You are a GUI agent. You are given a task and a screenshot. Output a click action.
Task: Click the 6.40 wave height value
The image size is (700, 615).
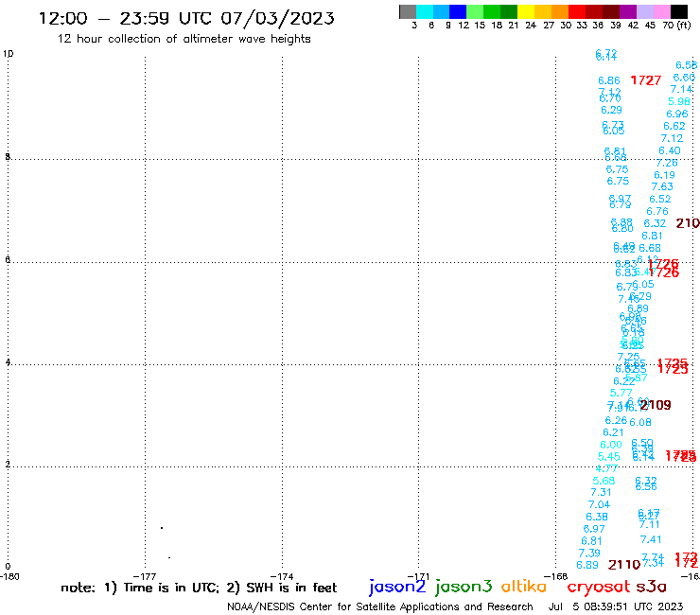pos(669,150)
